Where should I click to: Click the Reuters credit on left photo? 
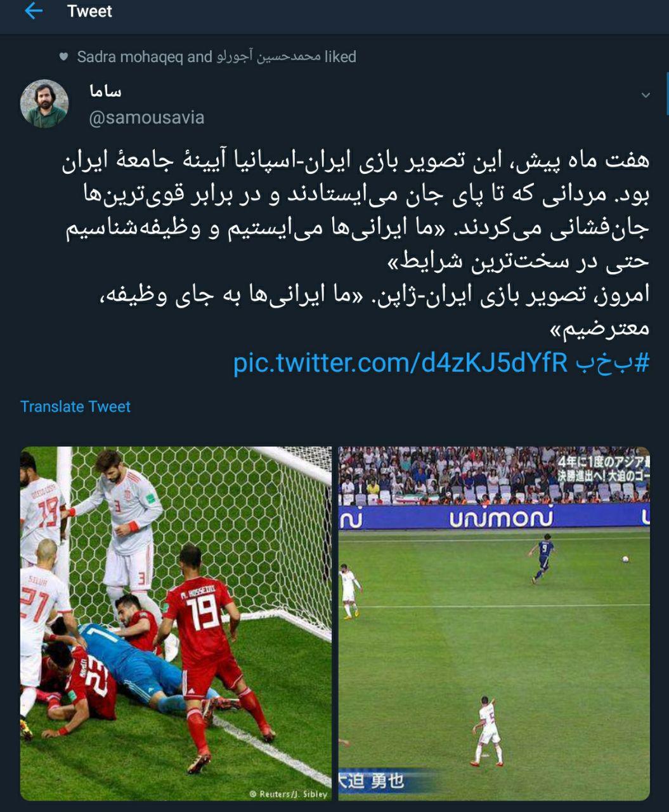(x=289, y=794)
